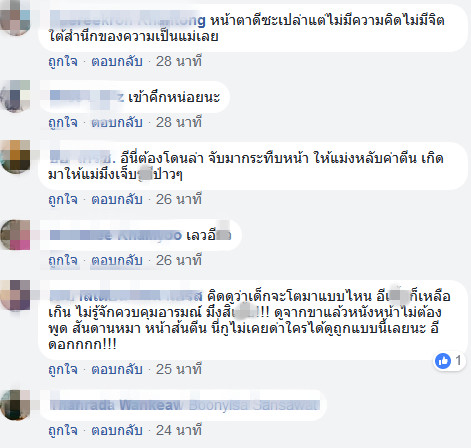Open the second commenter's avatar
The width and height of the screenshot is (471, 448).
(15, 96)
